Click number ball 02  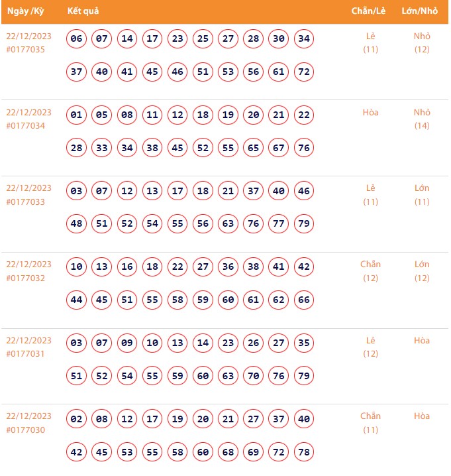point(77,420)
